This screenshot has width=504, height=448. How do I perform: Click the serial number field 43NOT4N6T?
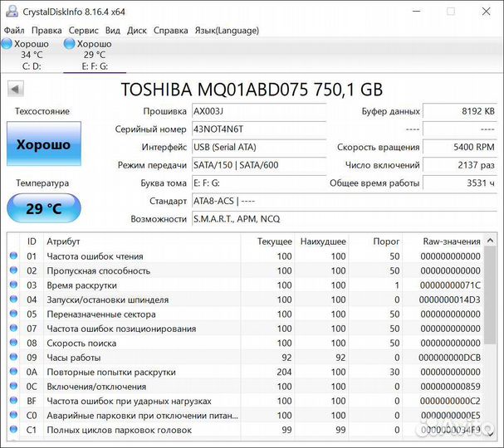(x=259, y=129)
